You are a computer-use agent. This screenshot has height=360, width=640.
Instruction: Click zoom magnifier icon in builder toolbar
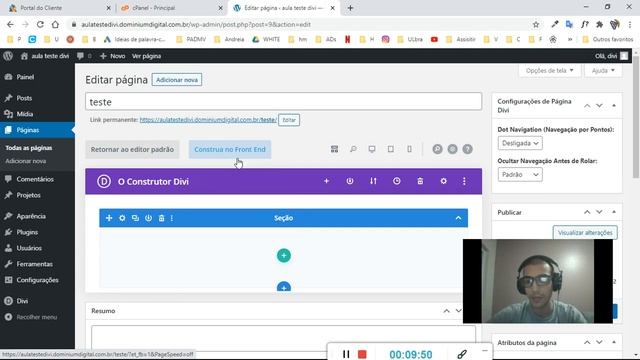coord(353,149)
